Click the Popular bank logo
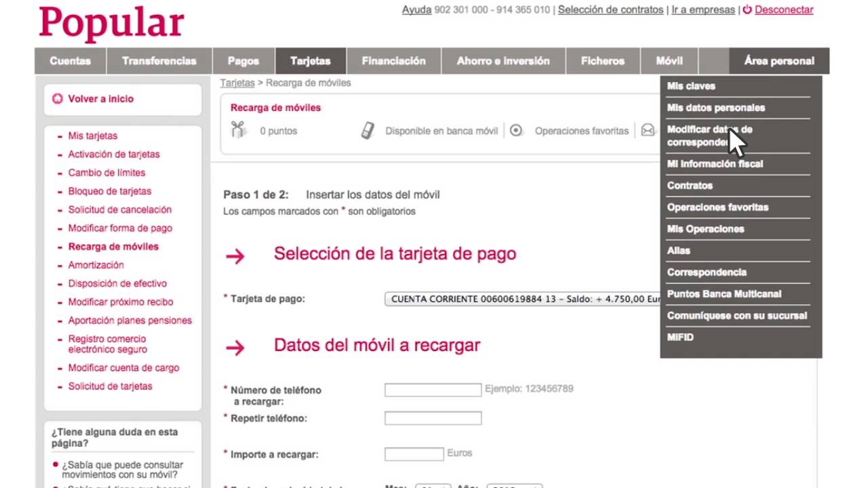 pyautogui.click(x=111, y=23)
